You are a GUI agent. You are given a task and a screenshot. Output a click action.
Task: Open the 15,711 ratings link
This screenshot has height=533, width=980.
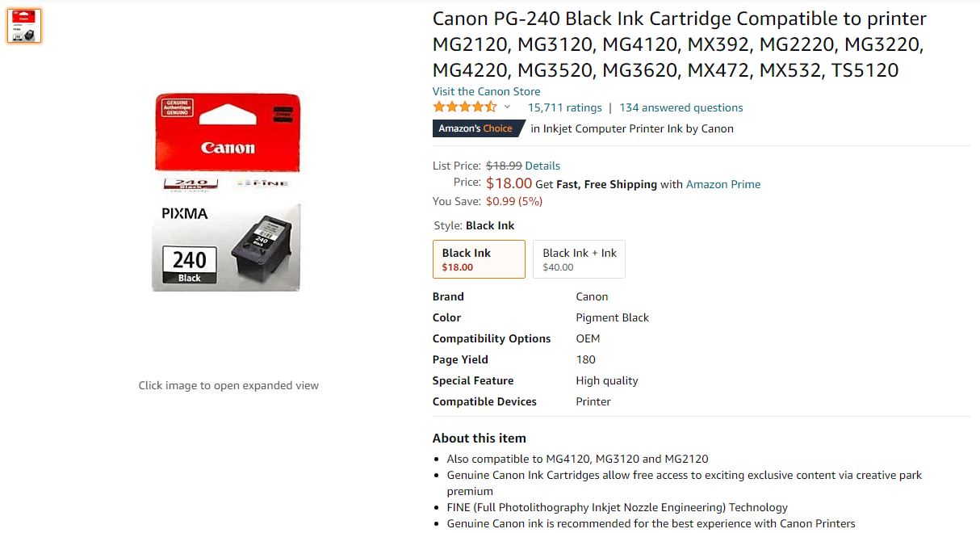pyautogui.click(x=564, y=107)
